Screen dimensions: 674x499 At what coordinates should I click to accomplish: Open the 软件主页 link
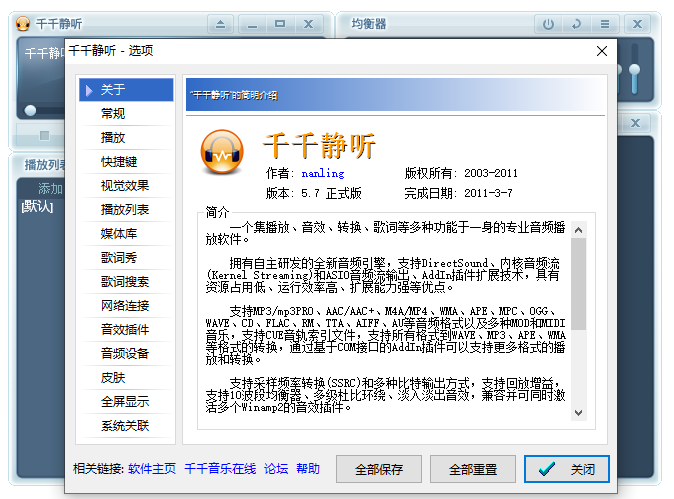tap(152, 468)
